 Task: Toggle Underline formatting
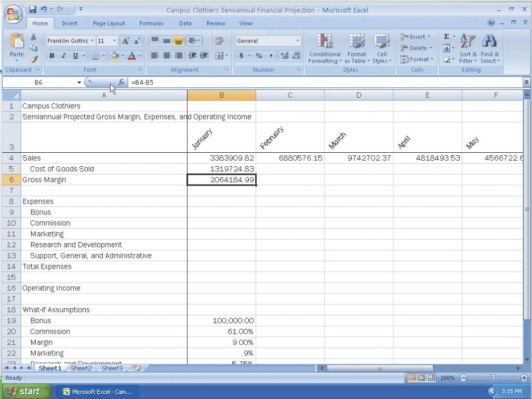(75, 56)
